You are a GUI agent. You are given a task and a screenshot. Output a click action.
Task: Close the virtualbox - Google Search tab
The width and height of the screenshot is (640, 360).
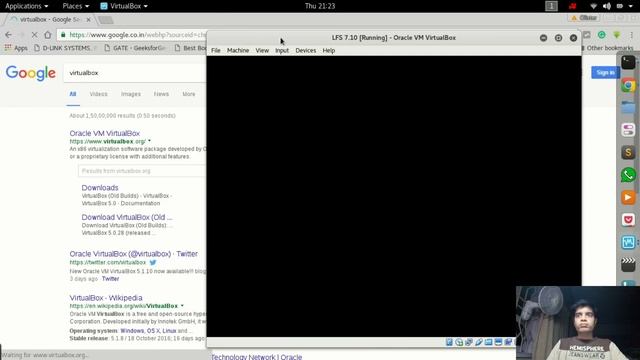[88, 19]
